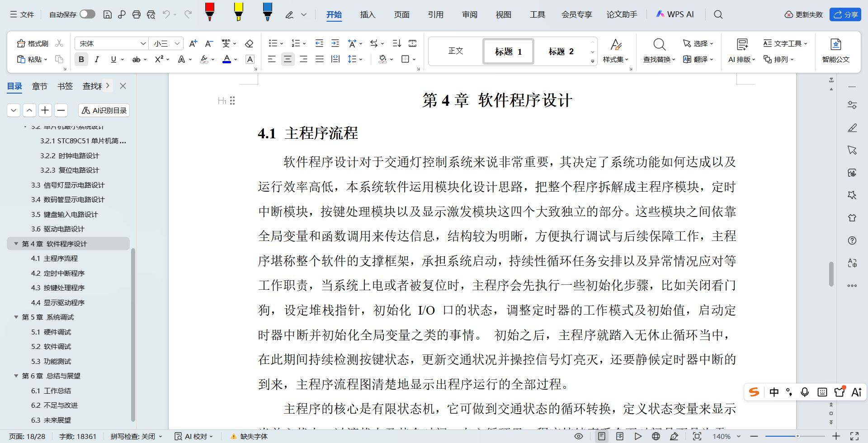Click the 智能公文 button
The width and height of the screenshot is (868, 443).
[836, 51]
